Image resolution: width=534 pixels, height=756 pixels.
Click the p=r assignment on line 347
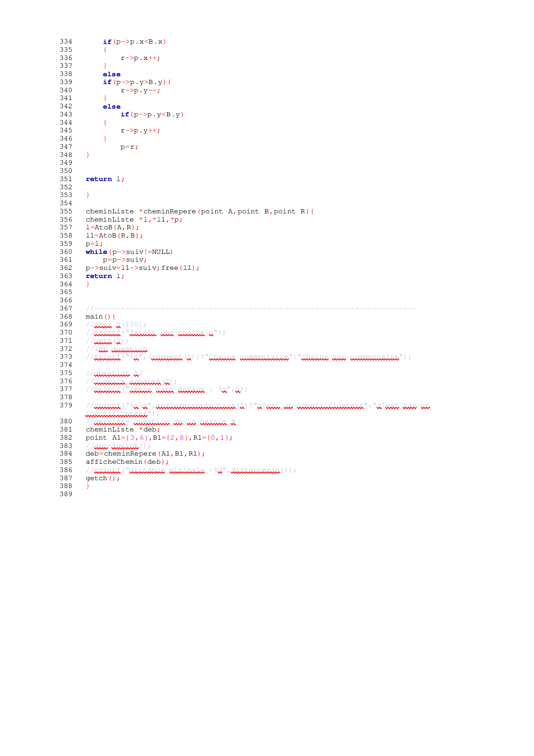[129, 147]
